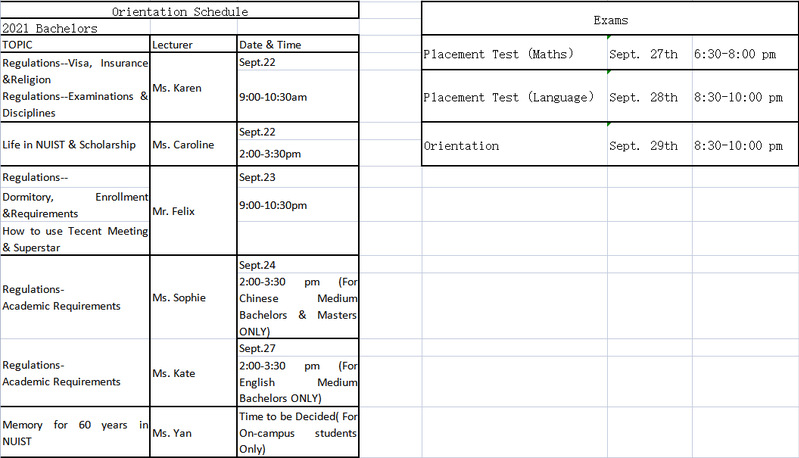The width and height of the screenshot is (799, 458).
Task: Select the Memory for 60 years topic cell
Action: tap(75, 433)
